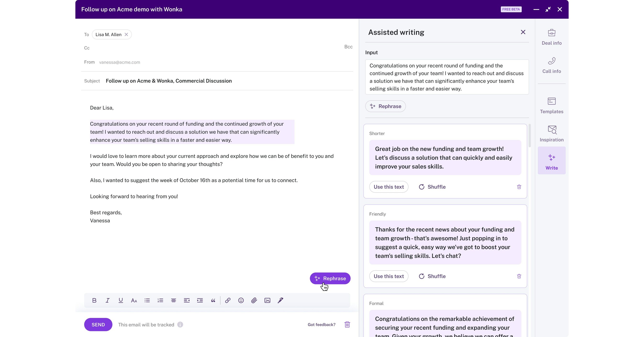644x337 pixels.
Task: Underline the selected text
Action: (121, 300)
